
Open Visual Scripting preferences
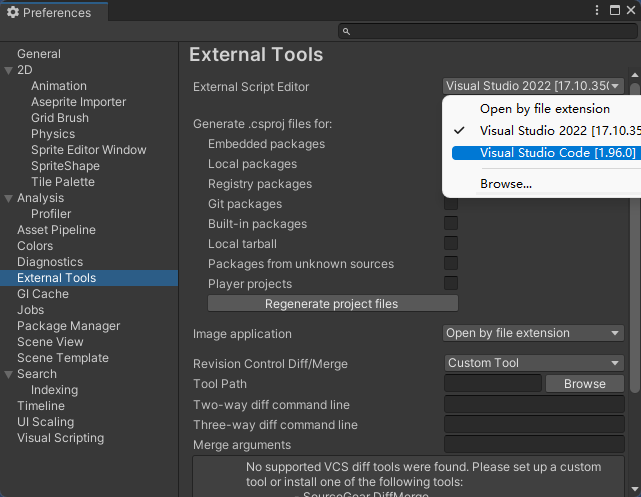click(x=61, y=438)
